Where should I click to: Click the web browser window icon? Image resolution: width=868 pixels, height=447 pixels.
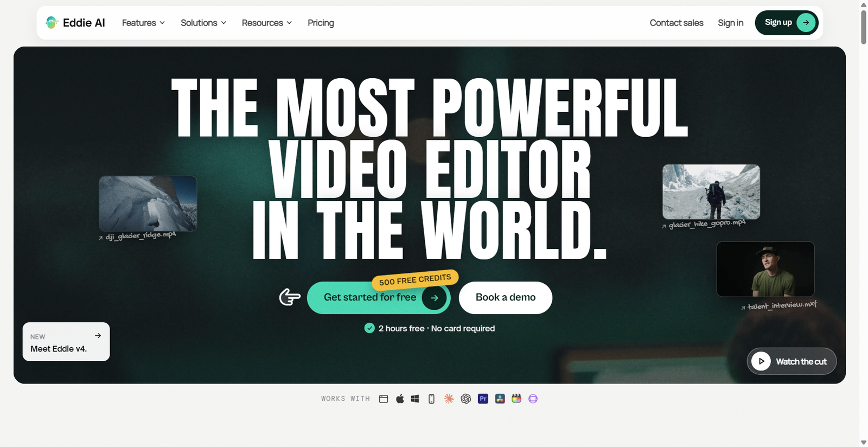(x=384, y=399)
